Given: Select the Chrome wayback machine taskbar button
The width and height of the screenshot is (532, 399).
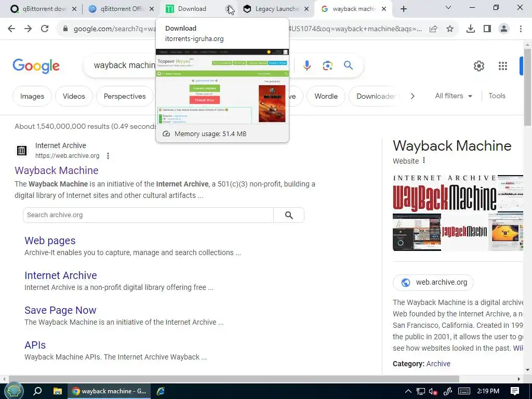Looking at the screenshot, I should 109,391.
